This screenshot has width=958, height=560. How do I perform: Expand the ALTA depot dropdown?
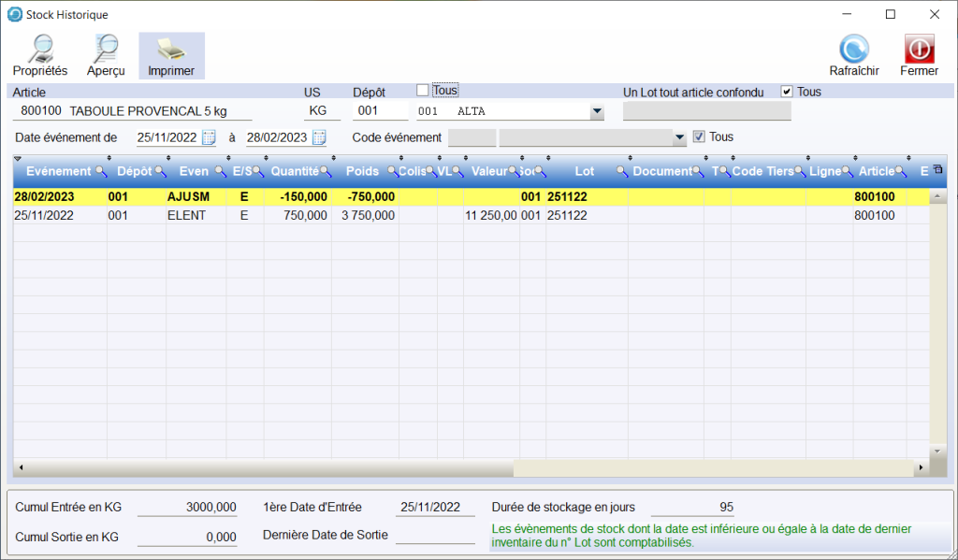pos(596,112)
